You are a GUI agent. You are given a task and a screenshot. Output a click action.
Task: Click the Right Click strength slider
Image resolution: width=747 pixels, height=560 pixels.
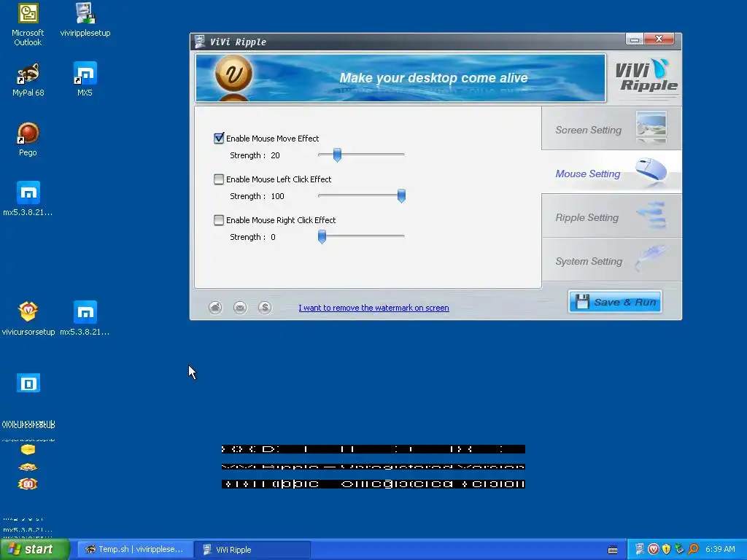point(322,237)
